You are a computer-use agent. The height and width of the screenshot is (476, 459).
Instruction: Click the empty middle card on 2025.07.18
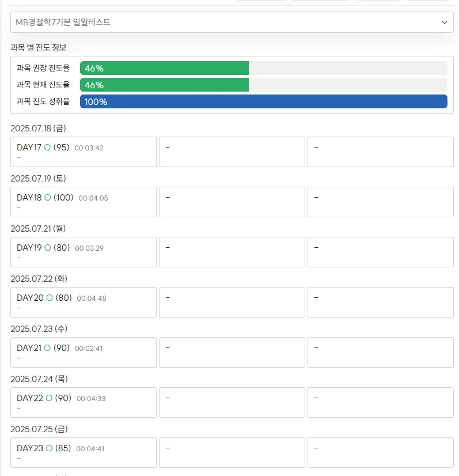pos(232,152)
